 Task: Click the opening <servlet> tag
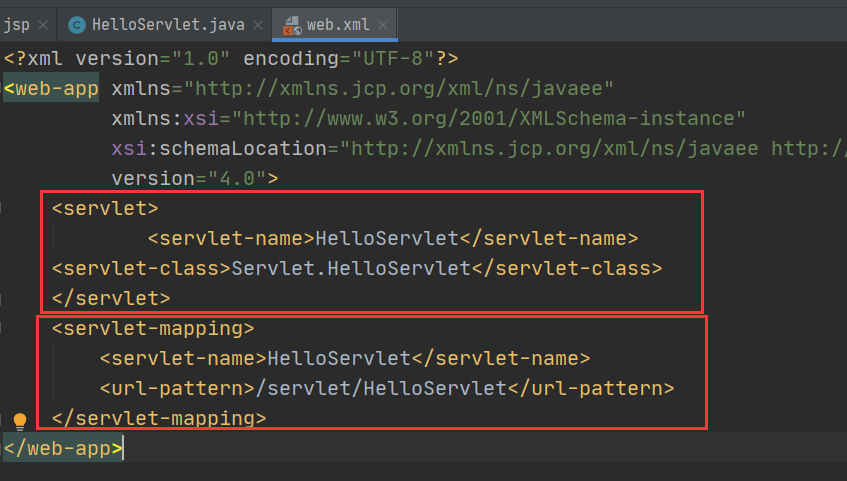point(105,208)
